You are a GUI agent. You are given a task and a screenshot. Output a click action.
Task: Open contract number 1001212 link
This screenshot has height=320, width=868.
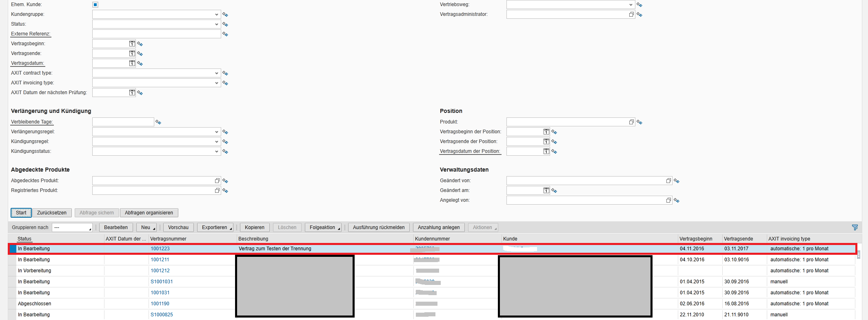[x=160, y=271]
